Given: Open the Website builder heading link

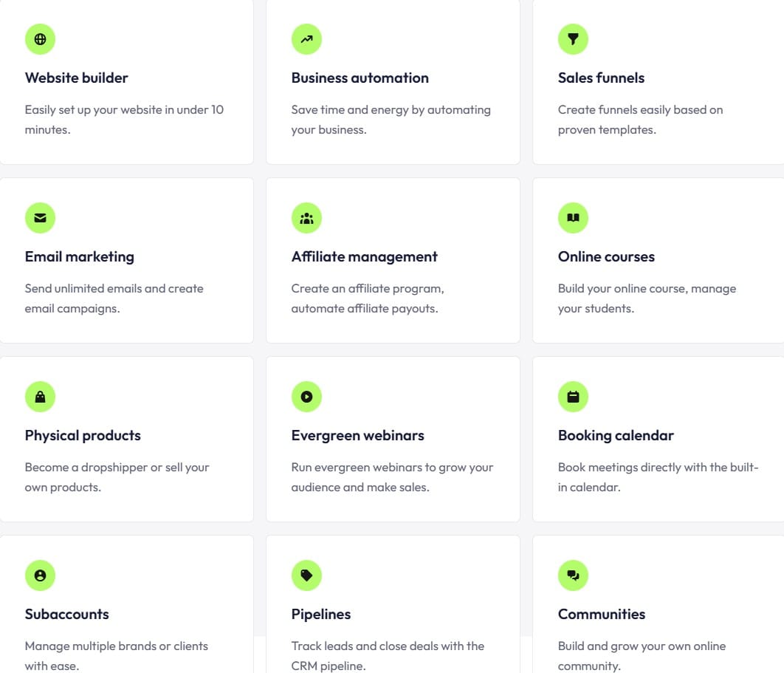Looking at the screenshot, I should click(x=77, y=78).
